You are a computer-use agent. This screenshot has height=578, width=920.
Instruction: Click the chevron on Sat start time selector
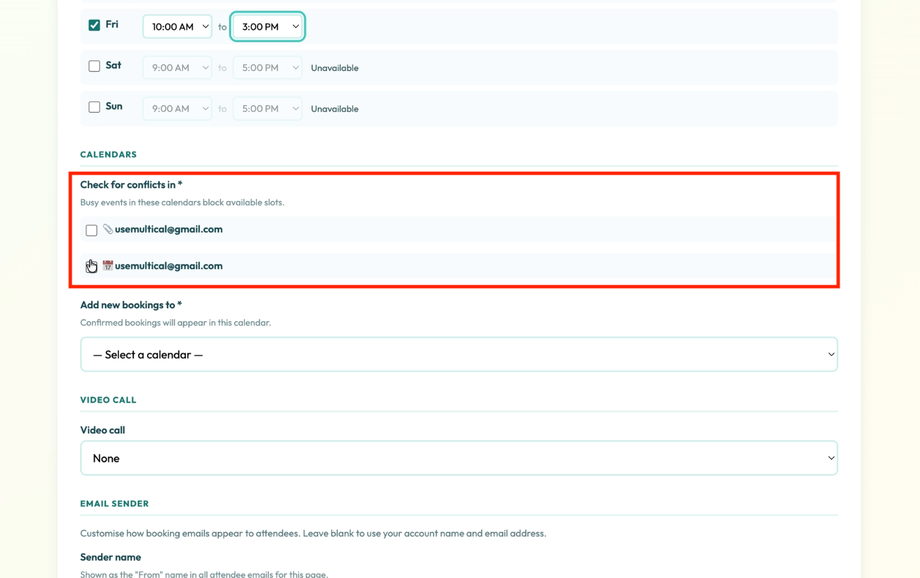(206, 67)
